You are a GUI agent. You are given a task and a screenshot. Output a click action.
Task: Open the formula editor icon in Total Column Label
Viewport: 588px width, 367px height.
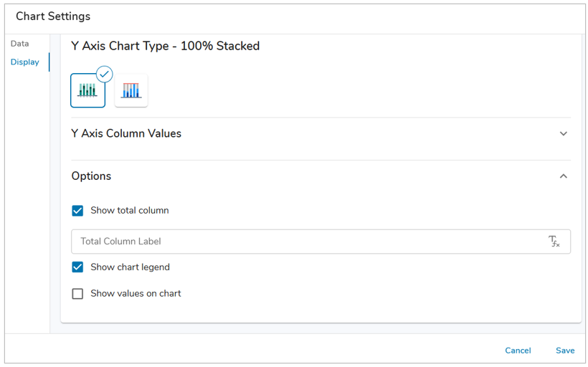(x=554, y=242)
